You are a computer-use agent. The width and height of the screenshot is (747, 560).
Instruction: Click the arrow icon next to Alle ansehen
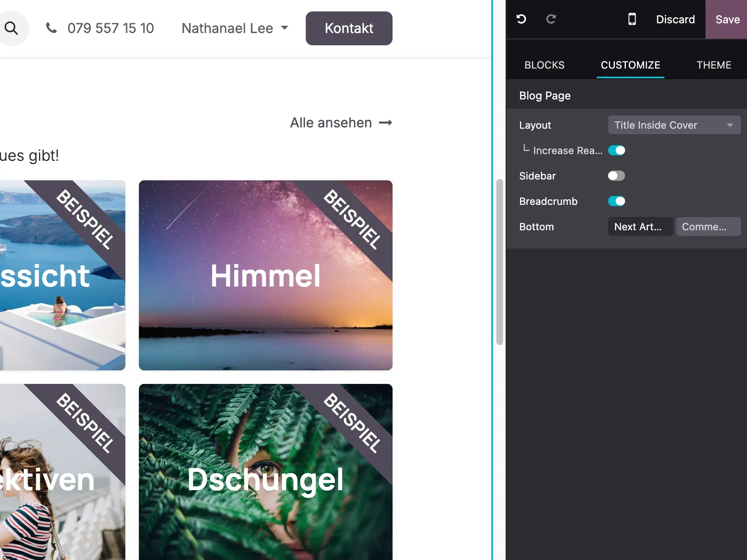point(386,123)
